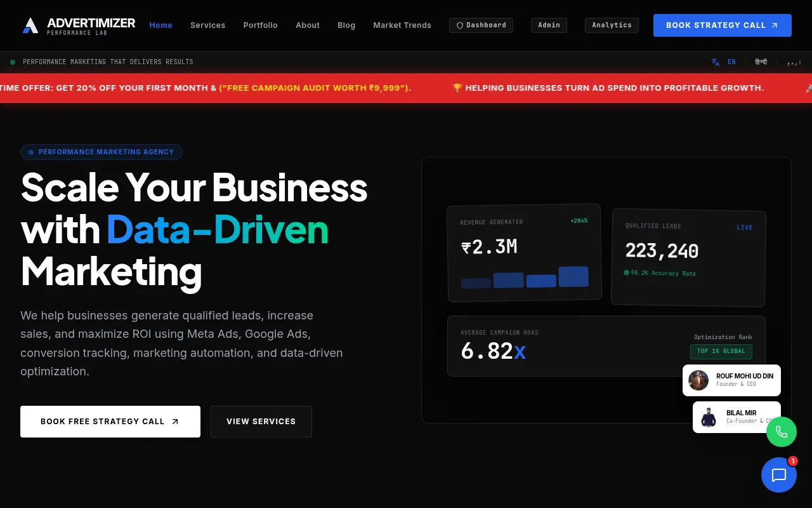Click the 98.2% Accuracy Rate text

[663, 273]
